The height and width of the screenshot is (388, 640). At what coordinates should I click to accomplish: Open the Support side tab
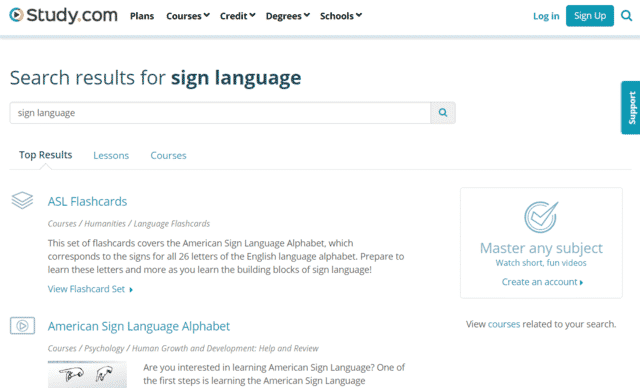[x=631, y=108]
